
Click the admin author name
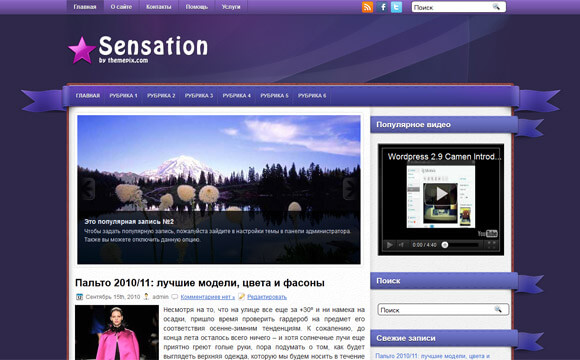160,297
